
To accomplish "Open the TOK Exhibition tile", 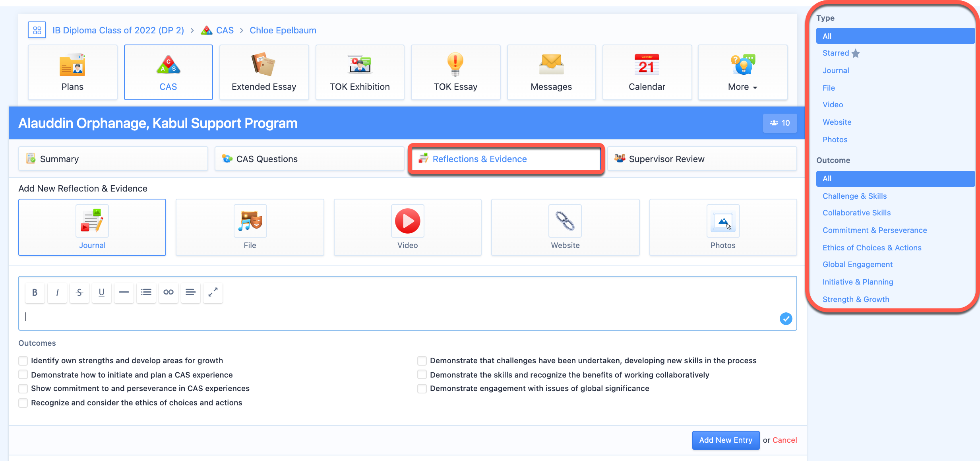I will click(x=360, y=72).
